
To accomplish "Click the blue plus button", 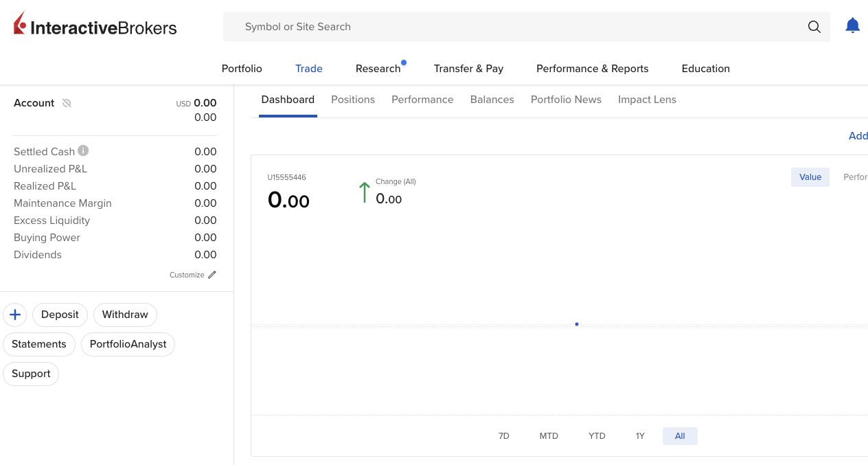I will coord(15,315).
